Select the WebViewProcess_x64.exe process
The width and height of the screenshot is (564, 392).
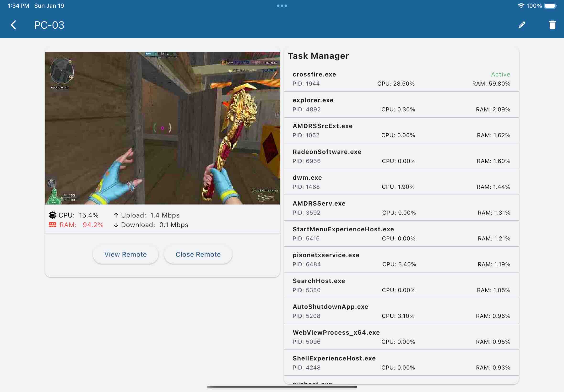tap(401, 337)
